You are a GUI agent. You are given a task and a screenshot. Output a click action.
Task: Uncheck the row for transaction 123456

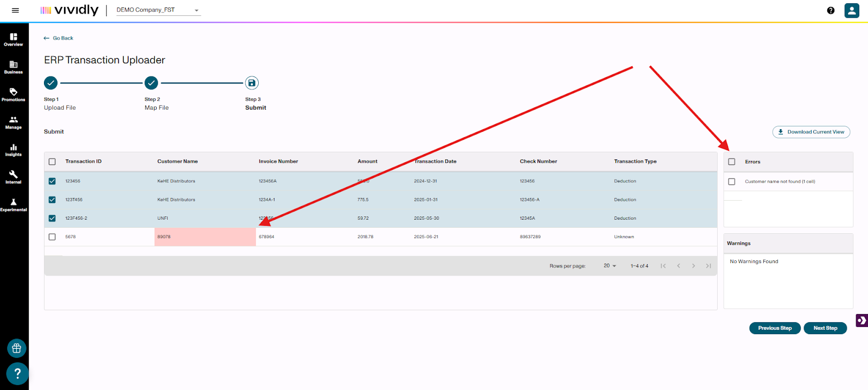52,181
